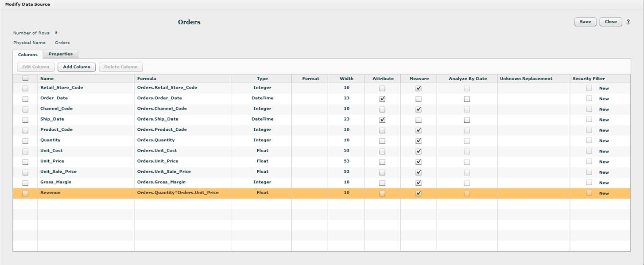Click the Add Column button

[x=77, y=67]
